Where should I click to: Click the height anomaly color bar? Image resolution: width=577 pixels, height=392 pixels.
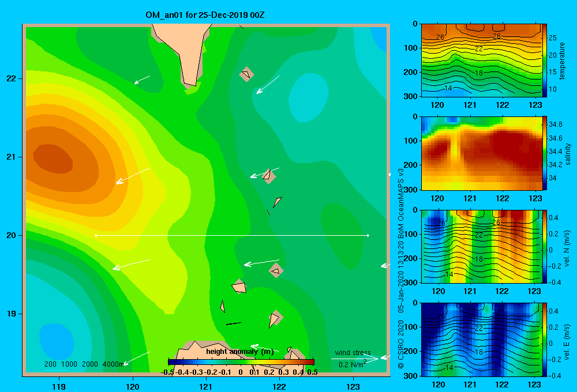(241, 362)
